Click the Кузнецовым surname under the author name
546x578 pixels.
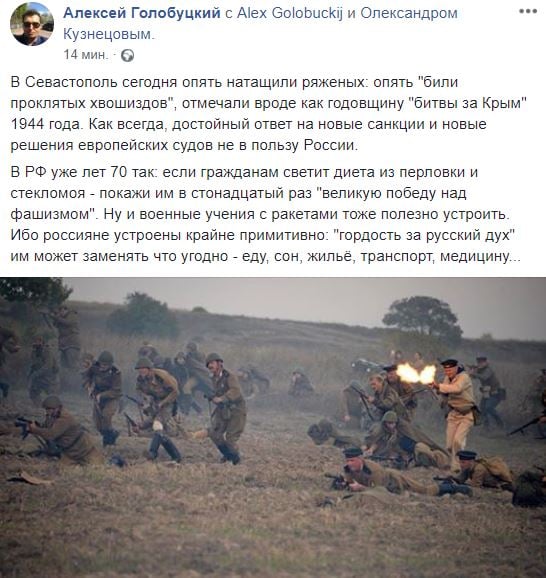109,35
